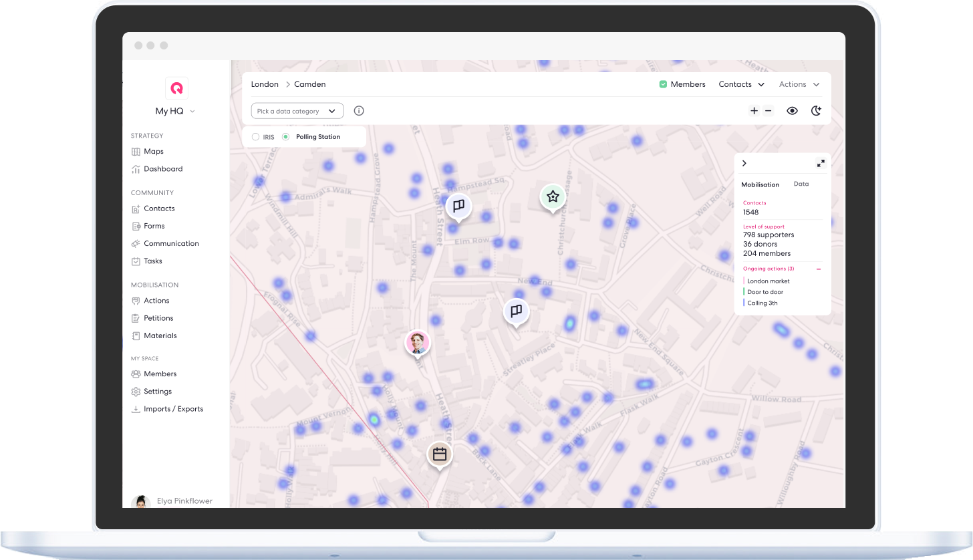This screenshot has width=973, height=560.
Task: Zoom in the map with plus icon
Action: click(x=754, y=111)
